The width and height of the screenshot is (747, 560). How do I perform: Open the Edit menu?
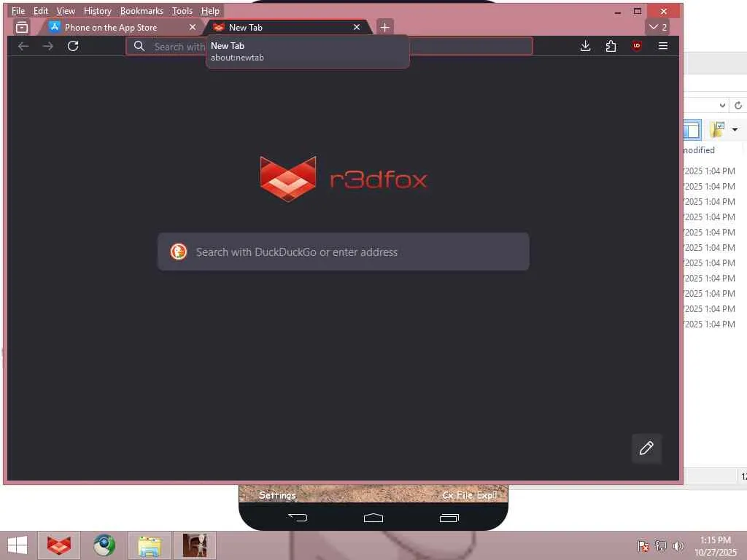[x=41, y=10]
